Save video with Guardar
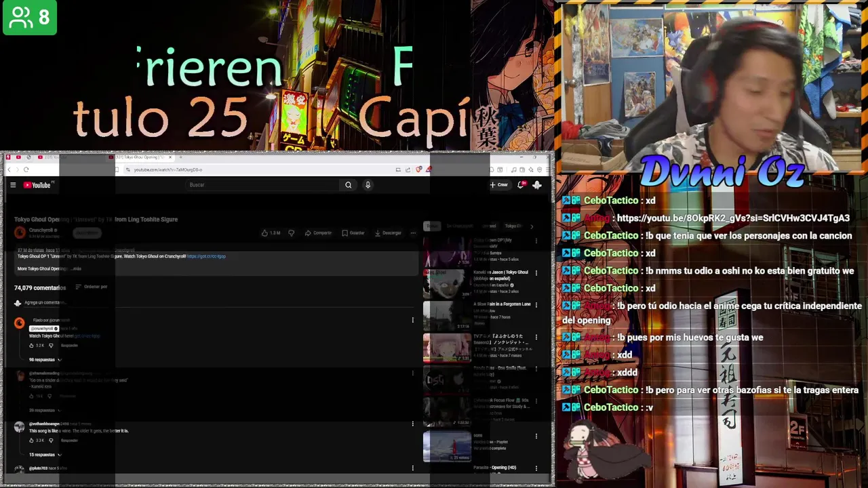Screen dimensions: 868x488 coord(353,233)
